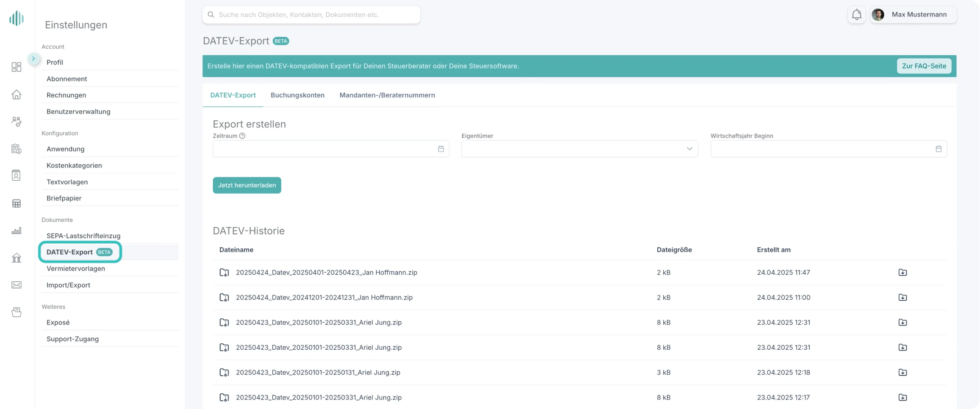Image resolution: width=980 pixels, height=409 pixels.
Task: Open Benutzerverwaltung settings
Action: coord(110,111)
